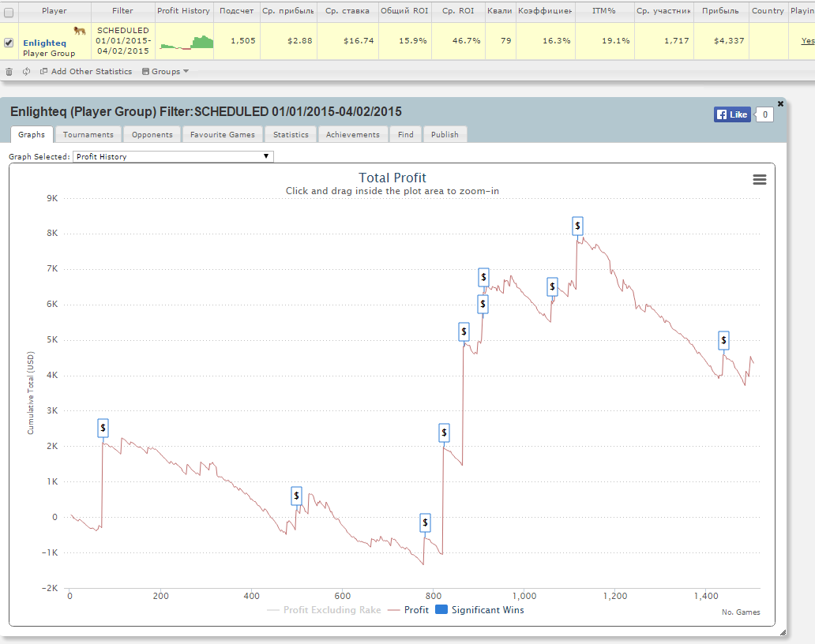Go to the Statistics tab
Image resolution: width=815 pixels, height=644 pixels.
pos(291,134)
